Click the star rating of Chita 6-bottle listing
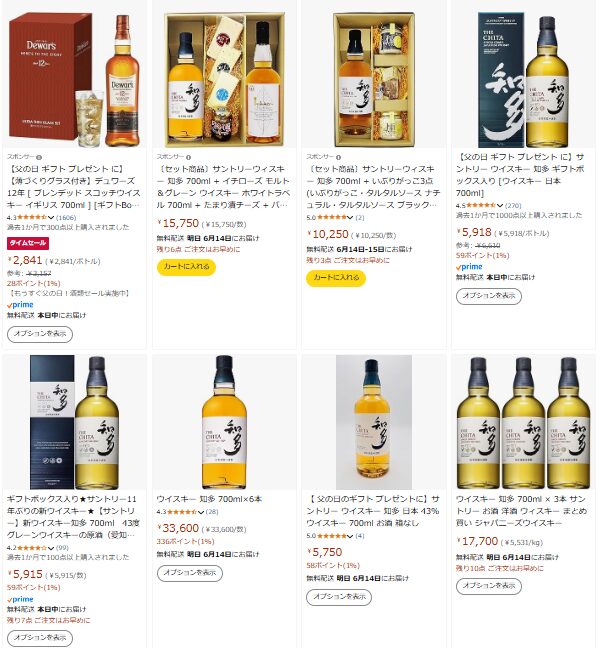 click(x=181, y=512)
